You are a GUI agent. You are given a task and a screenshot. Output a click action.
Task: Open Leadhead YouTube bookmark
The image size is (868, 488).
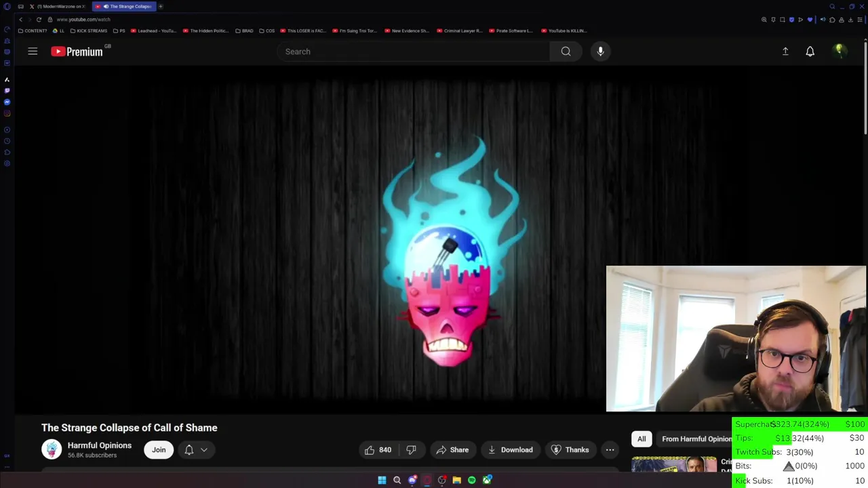pyautogui.click(x=153, y=30)
